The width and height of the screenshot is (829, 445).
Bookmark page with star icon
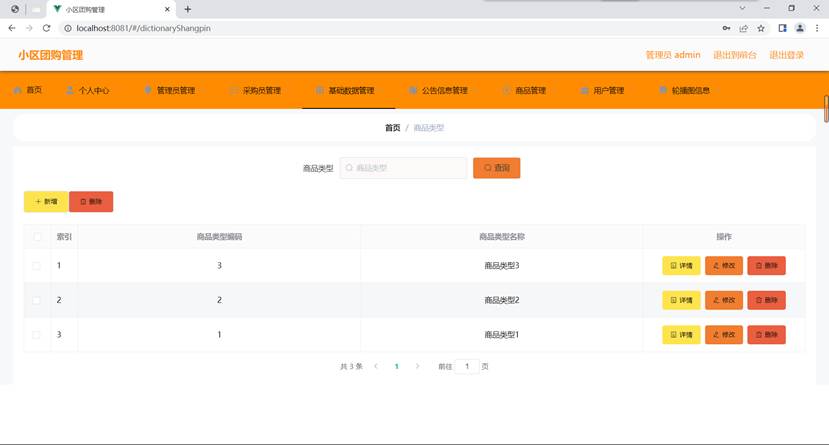click(x=761, y=28)
